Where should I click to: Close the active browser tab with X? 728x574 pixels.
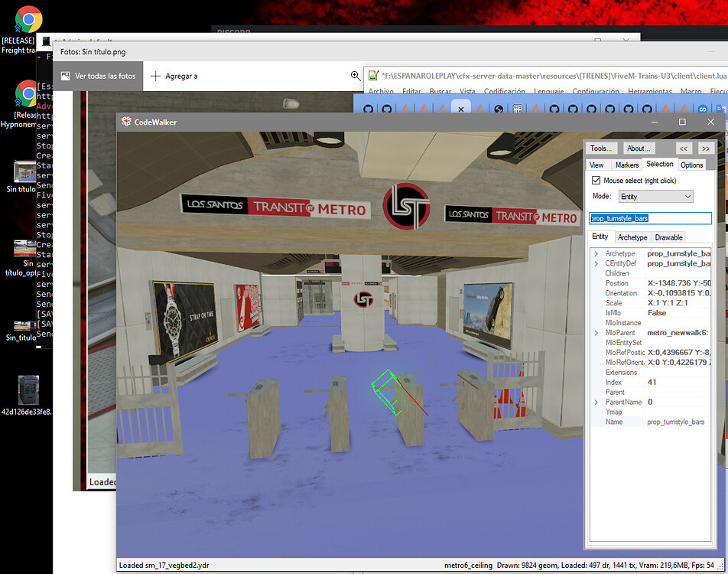[460, 109]
